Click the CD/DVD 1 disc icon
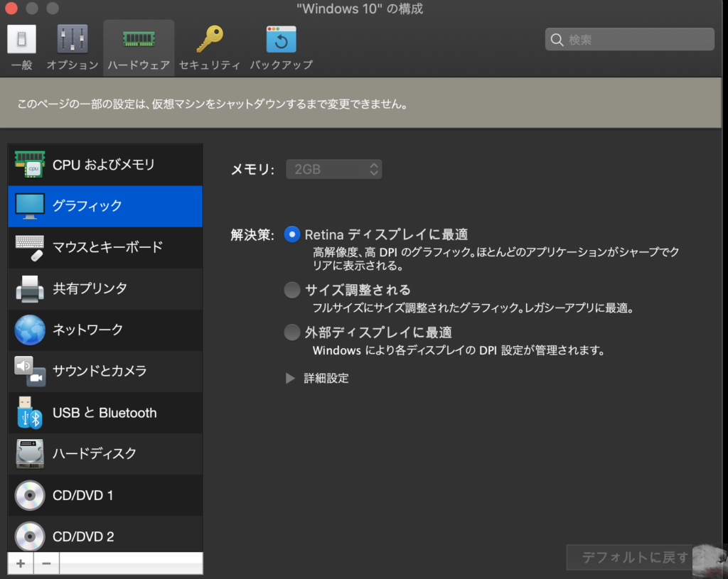This screenshot has width=728, height=579. [30, 495]
